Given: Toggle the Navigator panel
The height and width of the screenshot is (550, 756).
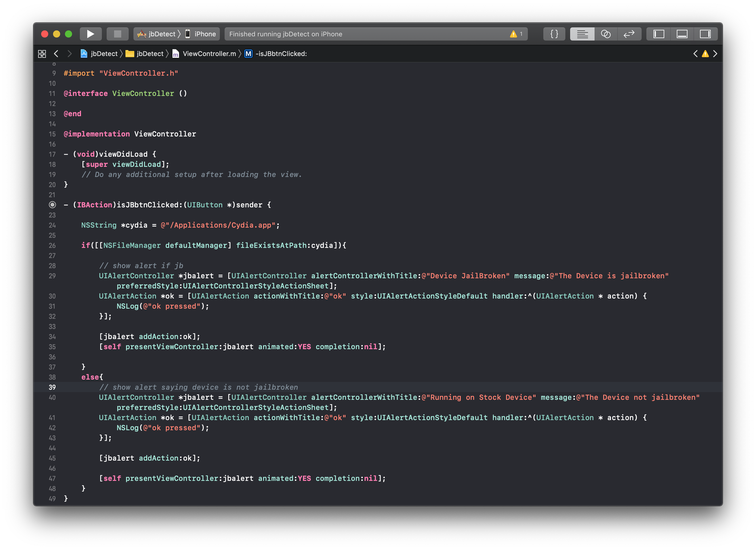Looking at the screenshot, I should click(x=658, y=34).
